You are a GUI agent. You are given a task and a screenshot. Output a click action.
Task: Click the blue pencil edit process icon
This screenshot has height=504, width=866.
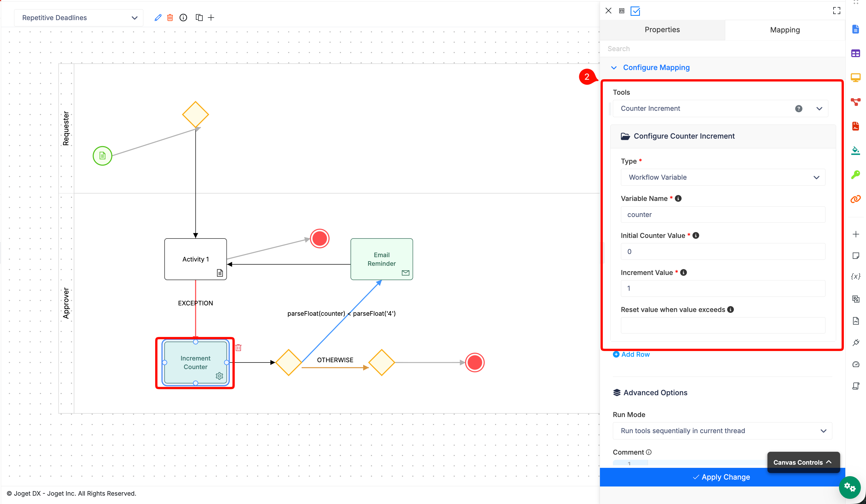tap(158, 18)
